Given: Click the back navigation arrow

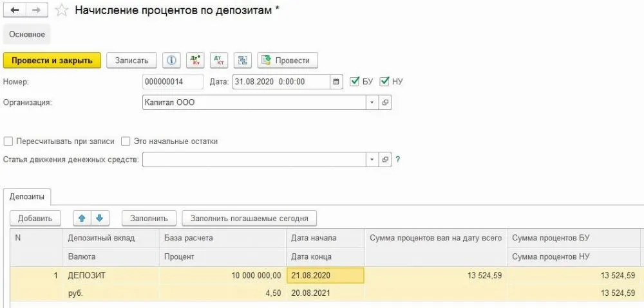Looking at the screenshot, I should point(14,10).
